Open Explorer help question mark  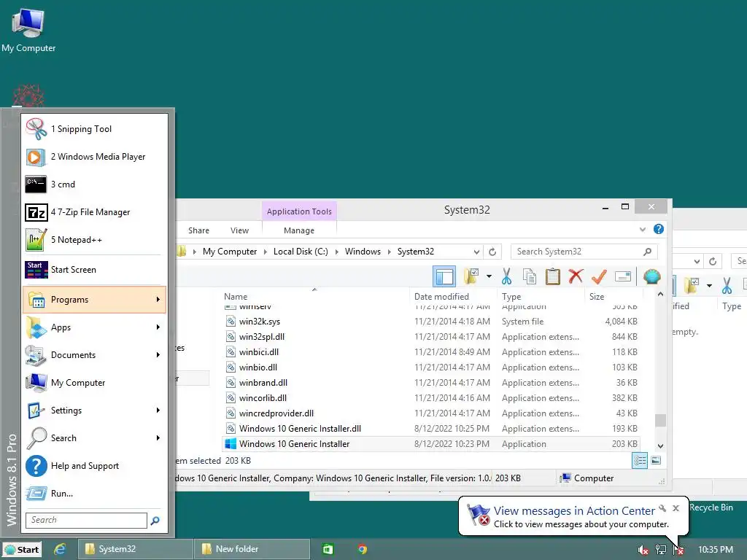(x=659, y=229)
